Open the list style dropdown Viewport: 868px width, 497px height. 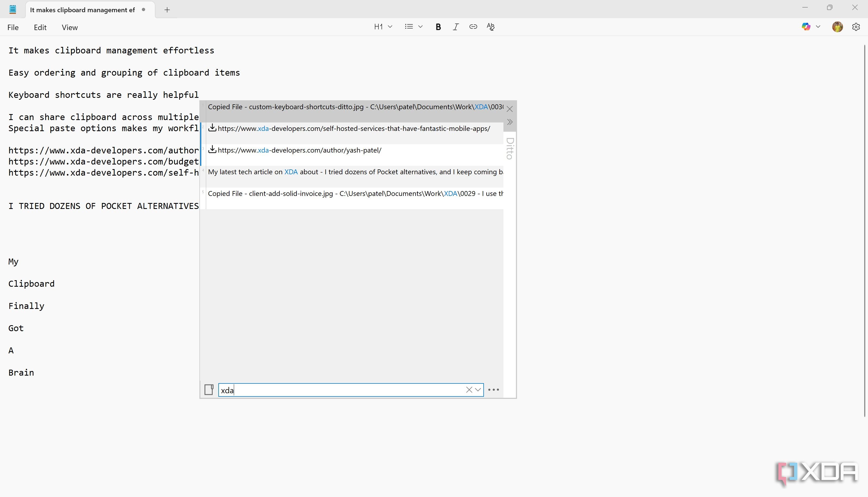click(414, 27)
